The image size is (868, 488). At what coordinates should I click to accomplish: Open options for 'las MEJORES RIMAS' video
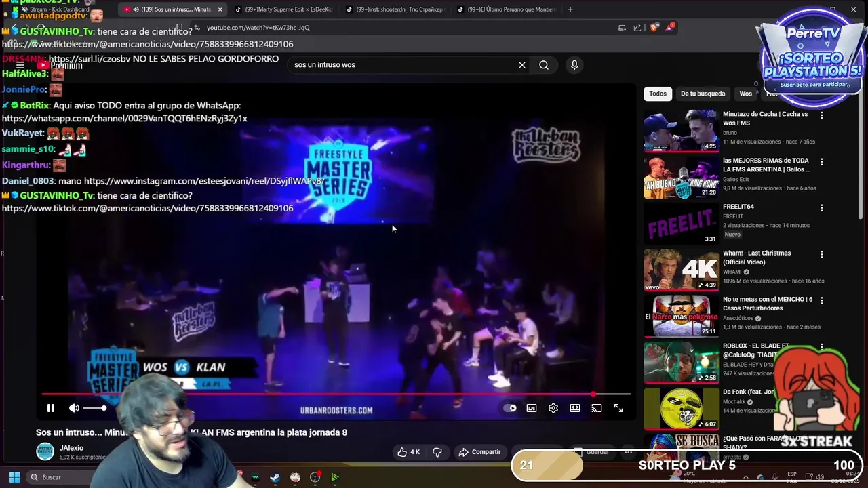(822, 162)
